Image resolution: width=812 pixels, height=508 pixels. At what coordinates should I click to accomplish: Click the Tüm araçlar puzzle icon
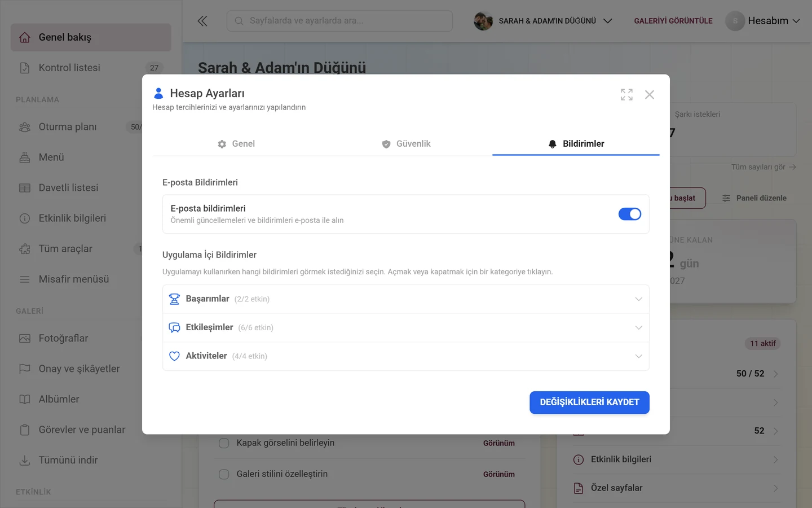(x=25, y=249)
